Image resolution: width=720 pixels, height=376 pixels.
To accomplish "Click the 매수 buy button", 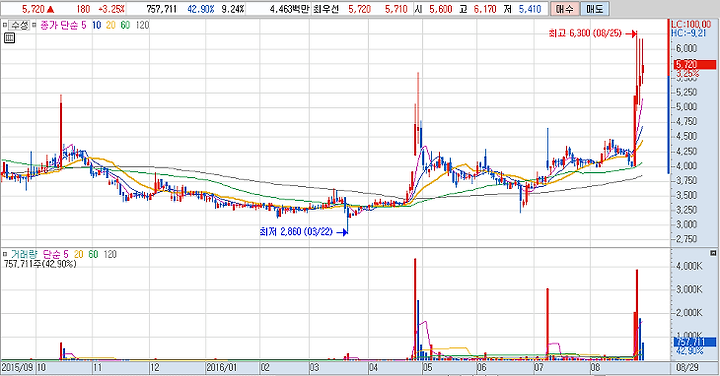I will (x=564, y=9).
